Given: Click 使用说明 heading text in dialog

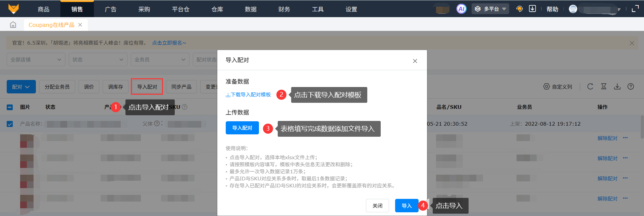Looking at the screenshot, I should pos(236,148).
